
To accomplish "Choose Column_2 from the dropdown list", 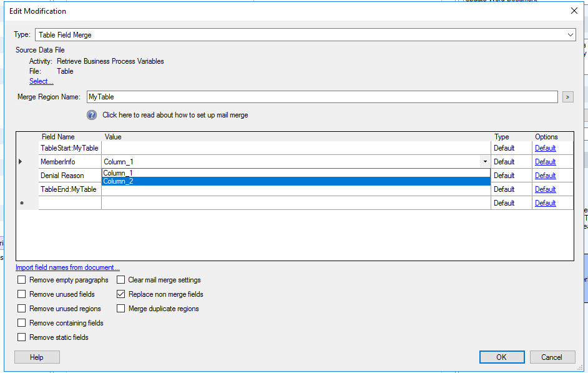I will click(x=119, y=181).
